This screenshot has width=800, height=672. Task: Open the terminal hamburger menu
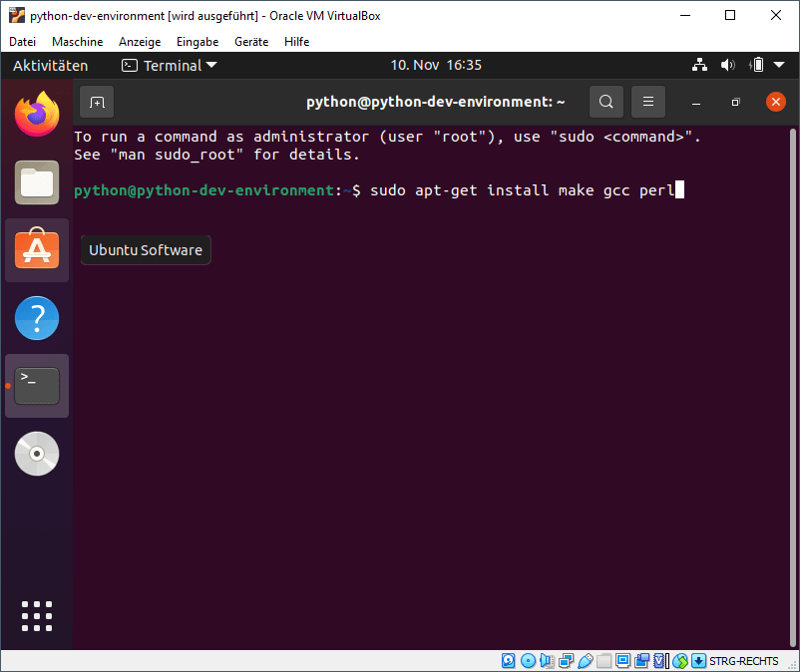(x=647, y=102)
